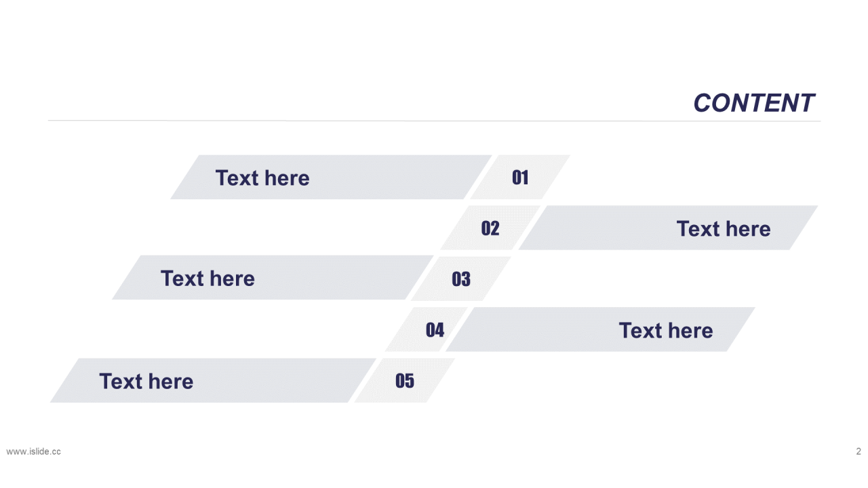Viewport: 868px width, 488px height.
Task: Click the CONTENT title heading
Action: pyautogui.click(x=753, y=103)
